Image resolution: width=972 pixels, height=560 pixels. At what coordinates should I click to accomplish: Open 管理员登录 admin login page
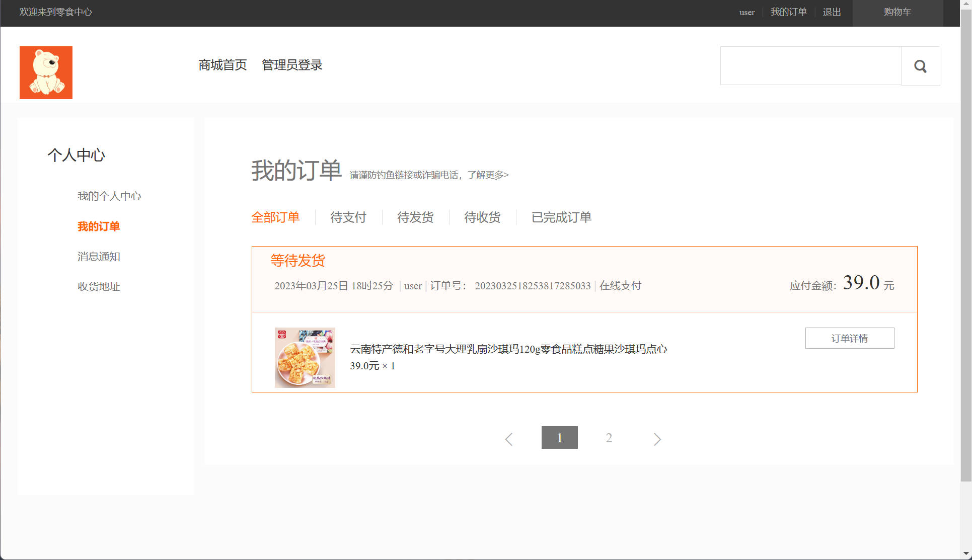[x=292, y=65]
